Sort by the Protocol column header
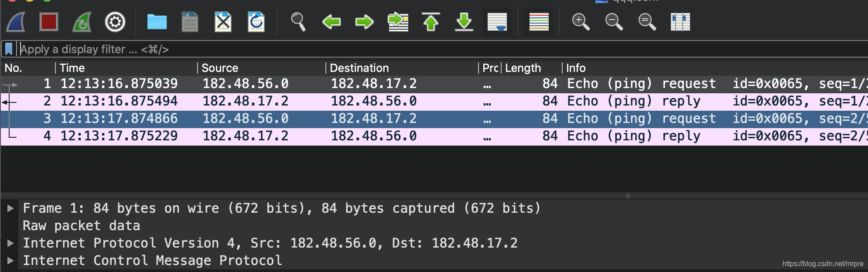The width and height of the screenshot is (868, 272). pyautogui.click(x=490, y=68)
